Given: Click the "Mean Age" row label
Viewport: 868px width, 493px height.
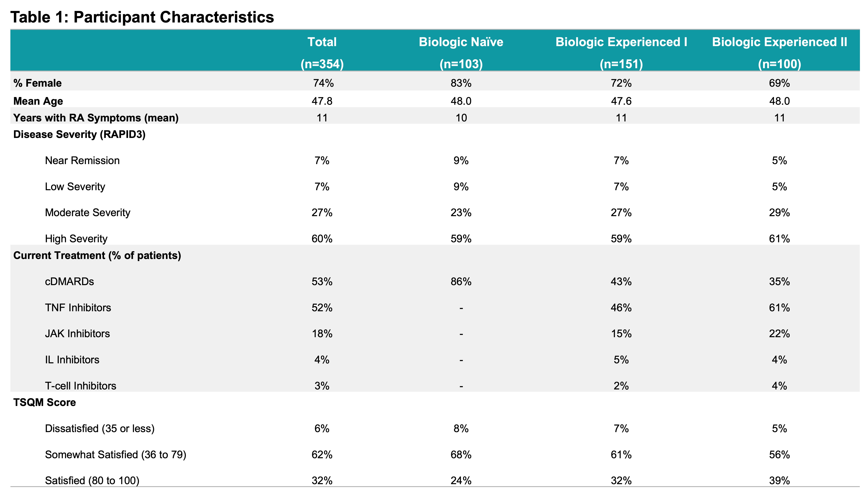Looking at the screenshot, I should pos(38,101).
